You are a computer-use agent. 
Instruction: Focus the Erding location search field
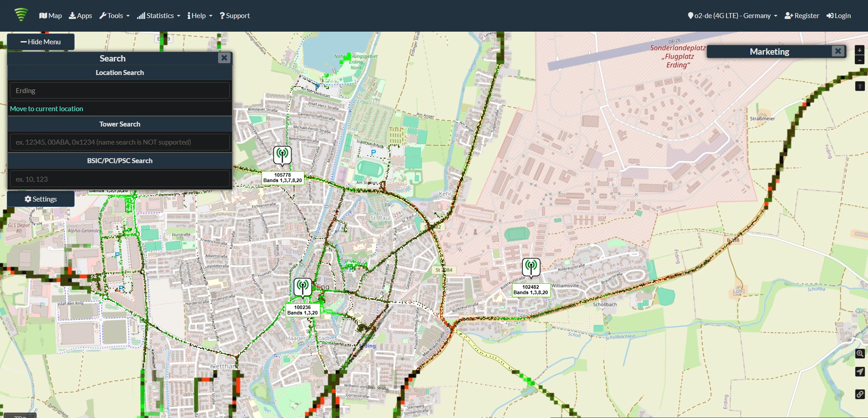click(x=120, y=91)
